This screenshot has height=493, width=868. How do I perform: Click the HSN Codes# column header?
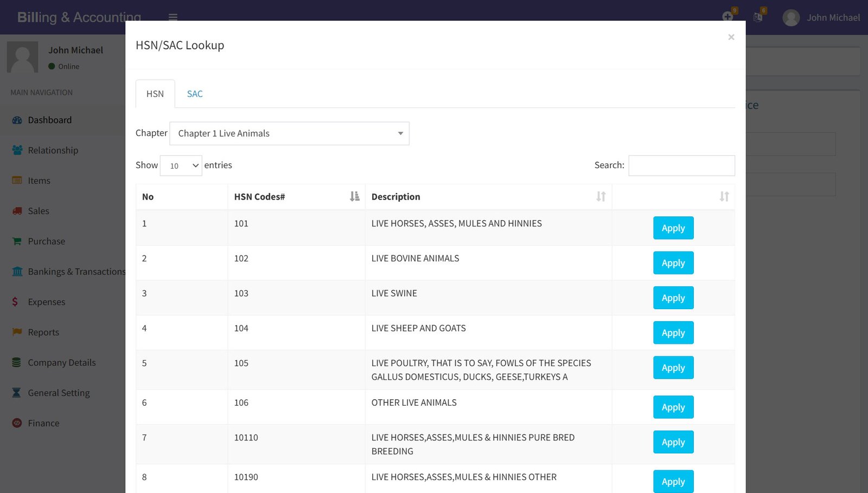[297, 196]
